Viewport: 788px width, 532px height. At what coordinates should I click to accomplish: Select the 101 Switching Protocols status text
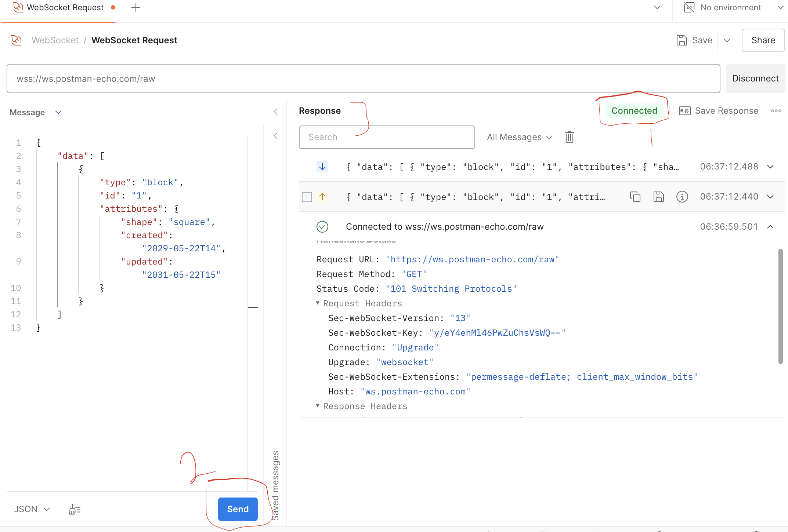click(x=451, y=289)
